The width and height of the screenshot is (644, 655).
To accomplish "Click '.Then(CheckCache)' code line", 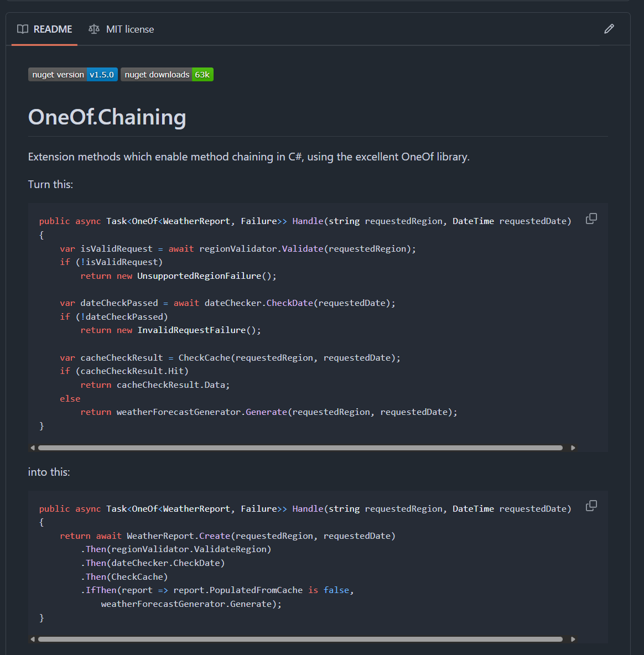I will pyautogui.click(x=124, y=576).
